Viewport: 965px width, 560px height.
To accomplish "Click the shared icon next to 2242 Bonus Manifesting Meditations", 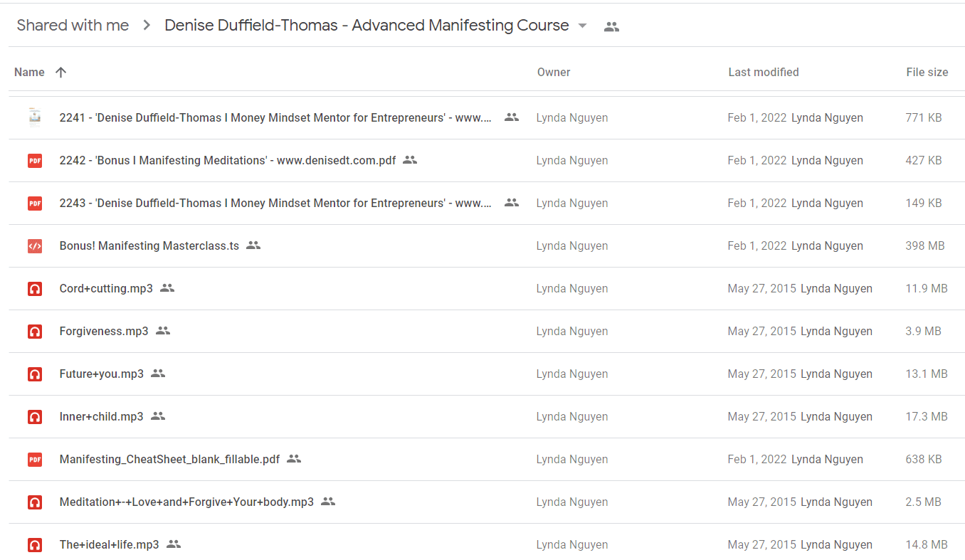I will (x=410, y=160).
